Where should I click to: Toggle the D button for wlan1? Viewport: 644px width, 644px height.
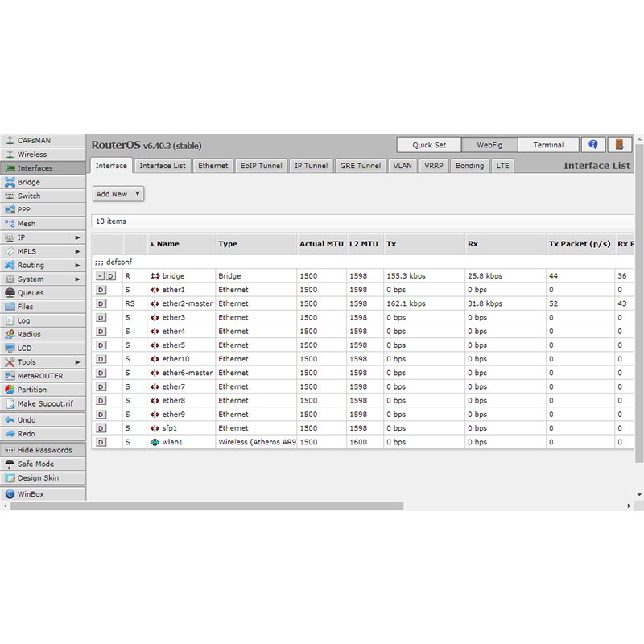(x=101, y=442)
